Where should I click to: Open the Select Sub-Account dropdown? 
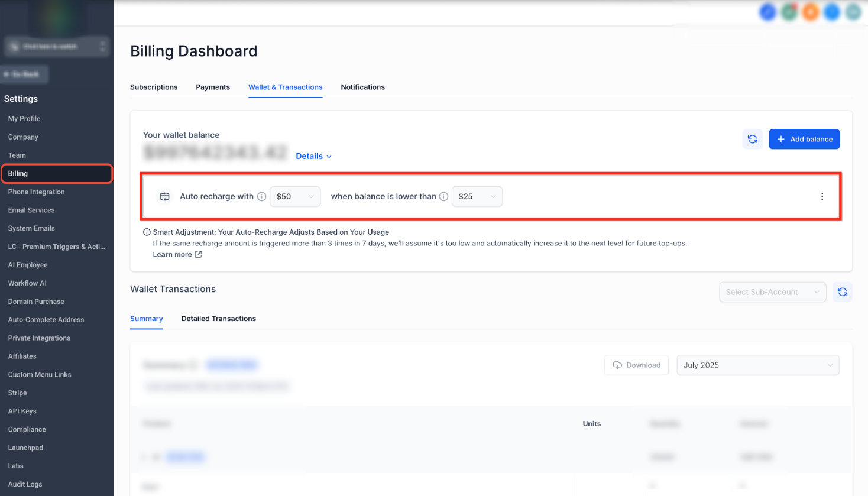coord(772,292)
